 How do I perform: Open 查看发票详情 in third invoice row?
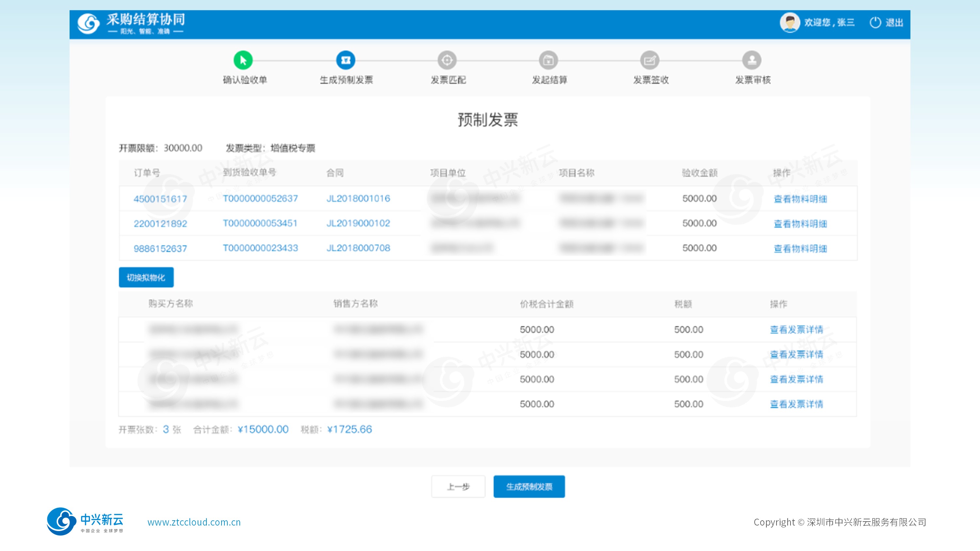(796, 379)
